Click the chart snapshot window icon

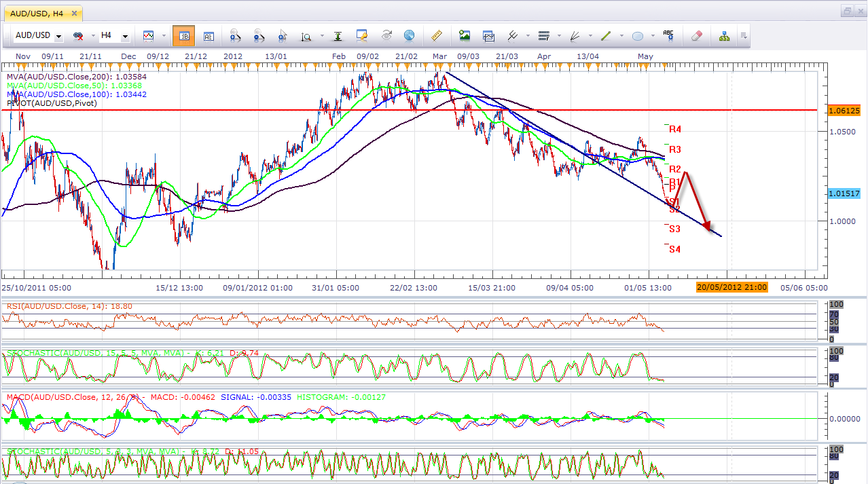(x=488, y=35)
